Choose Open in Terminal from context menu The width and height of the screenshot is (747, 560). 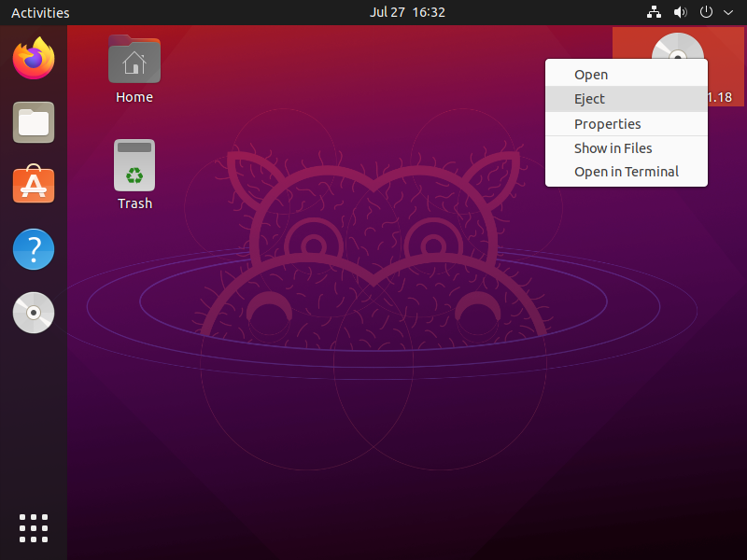pos(626,172)
